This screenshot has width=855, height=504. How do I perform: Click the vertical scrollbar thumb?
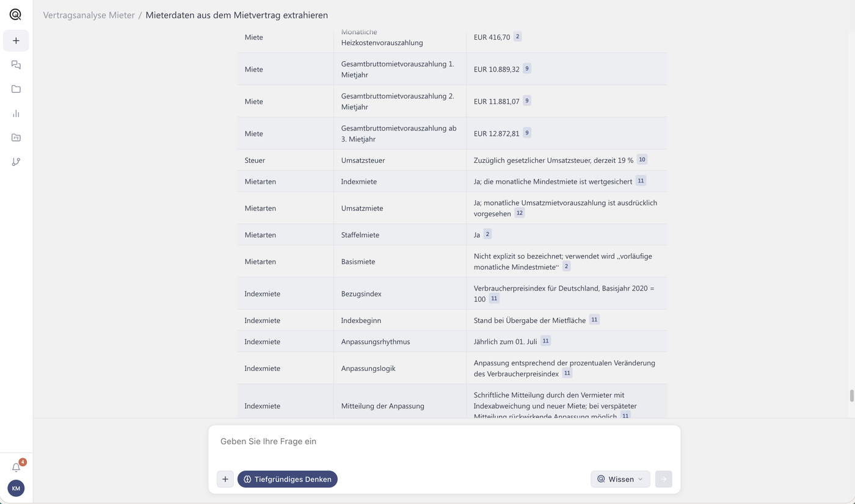851,395
